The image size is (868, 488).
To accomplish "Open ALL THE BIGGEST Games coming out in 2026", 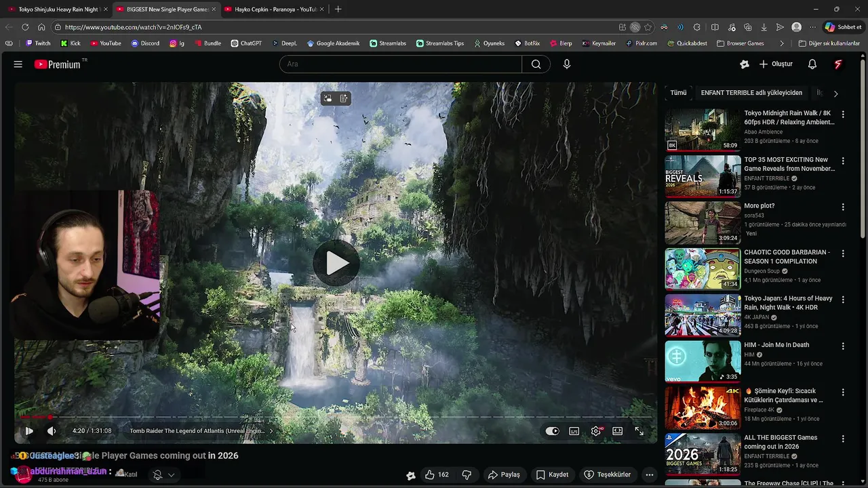I will click(781, 442).
